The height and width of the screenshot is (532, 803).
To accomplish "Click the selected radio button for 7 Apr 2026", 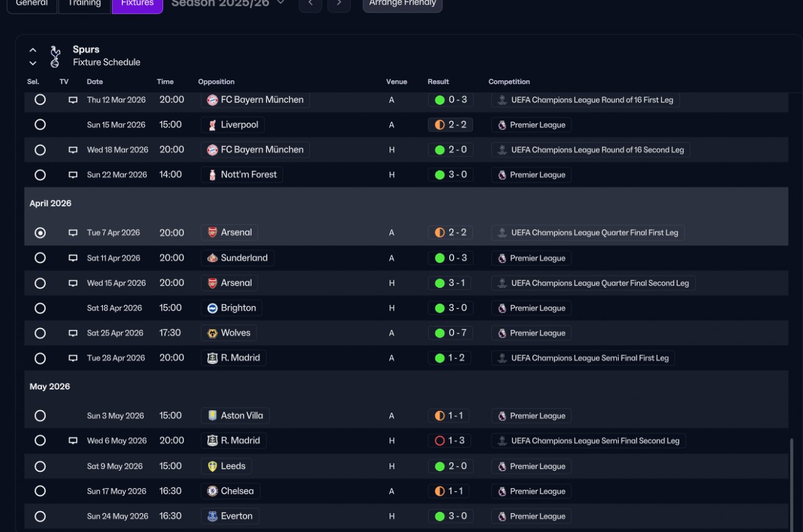I will pos(40,233).
